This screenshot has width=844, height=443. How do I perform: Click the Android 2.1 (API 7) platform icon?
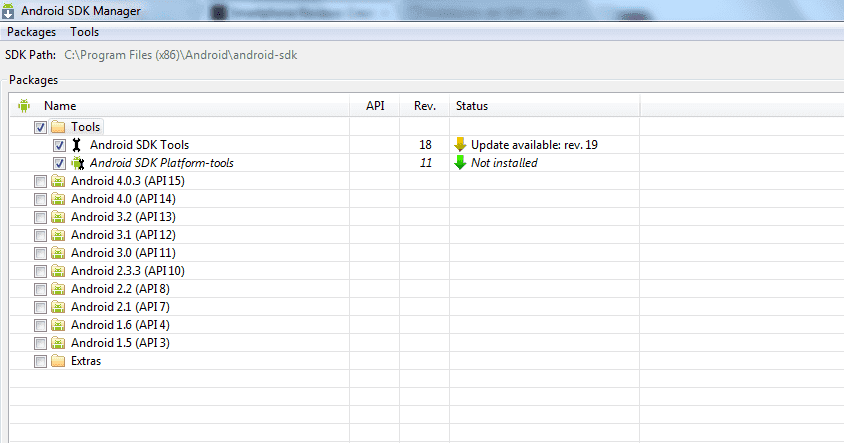pos(58,307)
